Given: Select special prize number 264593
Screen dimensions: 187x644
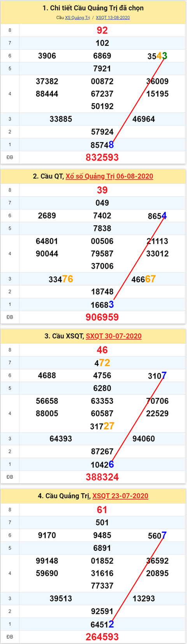Looking at the screenshot, I should click(x=102, y=637).
